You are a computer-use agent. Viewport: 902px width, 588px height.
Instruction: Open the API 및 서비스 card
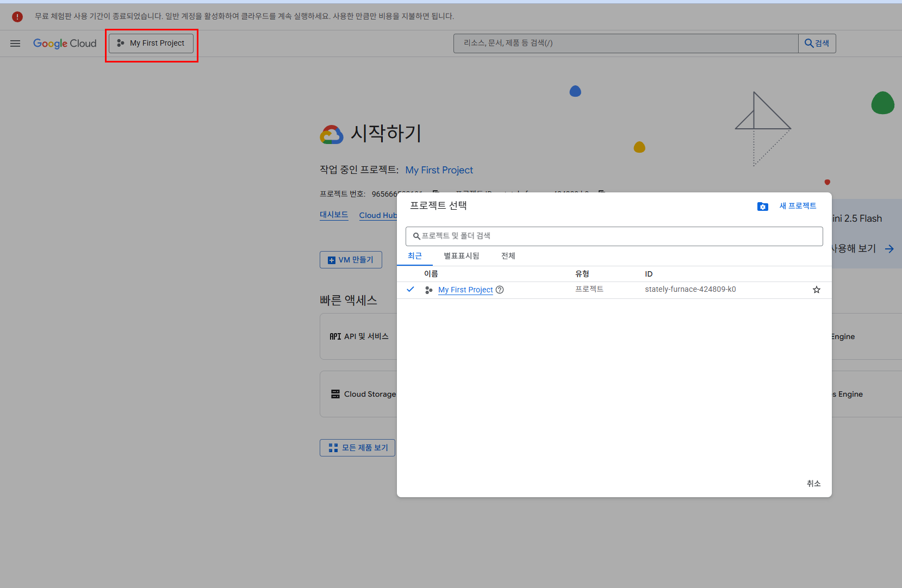point(359,336)
